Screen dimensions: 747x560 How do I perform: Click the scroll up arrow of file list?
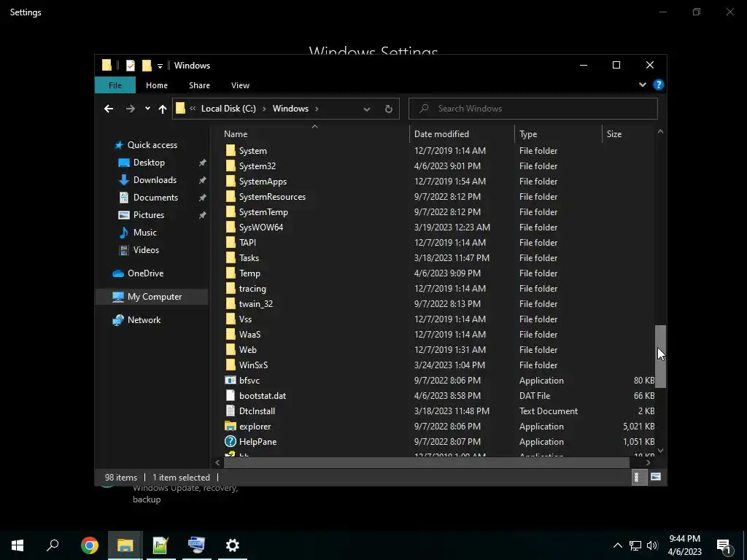(x=660, y=131)
